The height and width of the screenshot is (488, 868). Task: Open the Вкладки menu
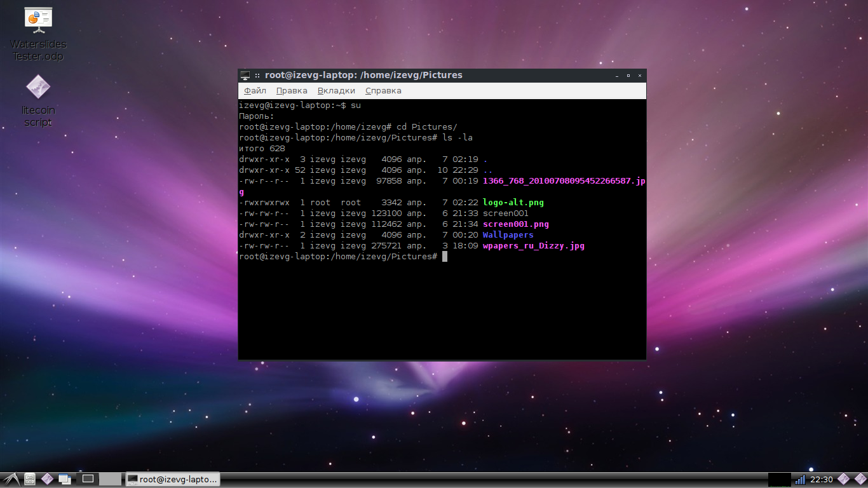coord(336,91)
